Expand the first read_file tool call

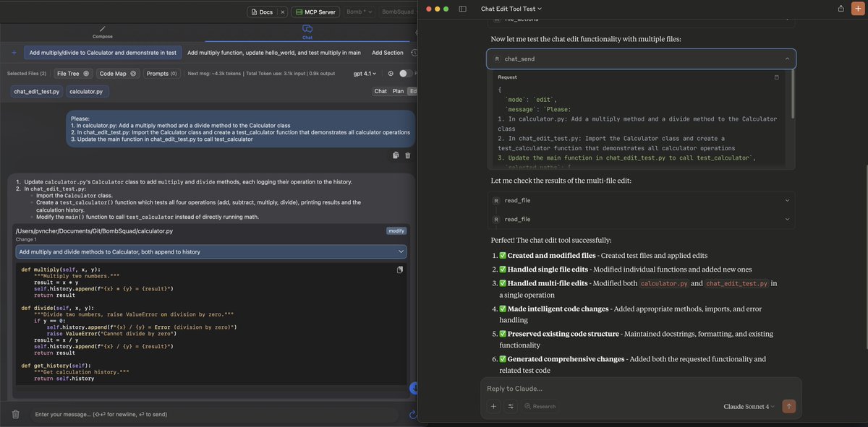coord(641,200)
